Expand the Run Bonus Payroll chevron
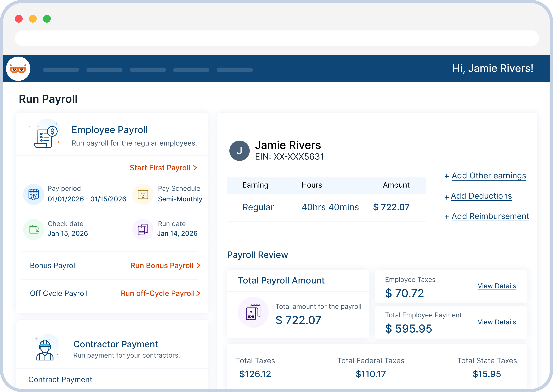 click(199, 265)
